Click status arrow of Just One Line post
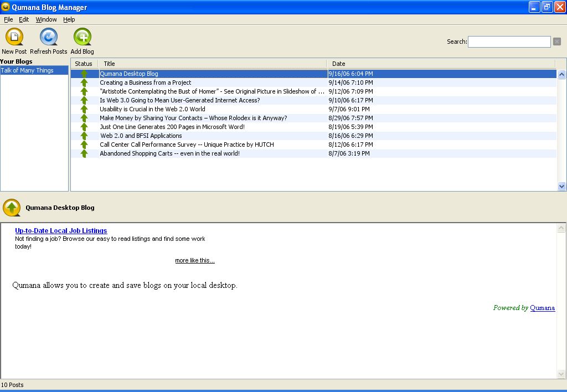Image resolution: width=567 pixels, height=392 pixels. [84, 127]
